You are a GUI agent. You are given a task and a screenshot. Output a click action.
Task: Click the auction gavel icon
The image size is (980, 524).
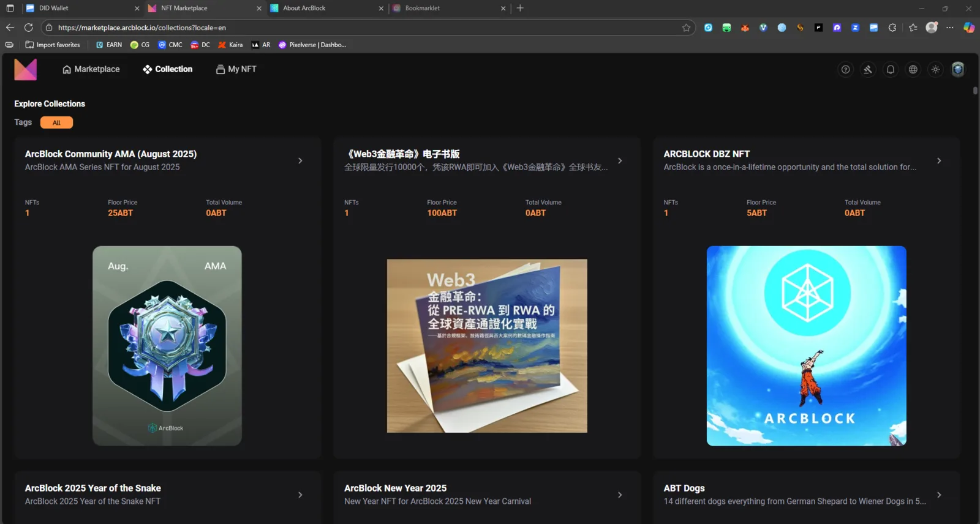point(868,70)
